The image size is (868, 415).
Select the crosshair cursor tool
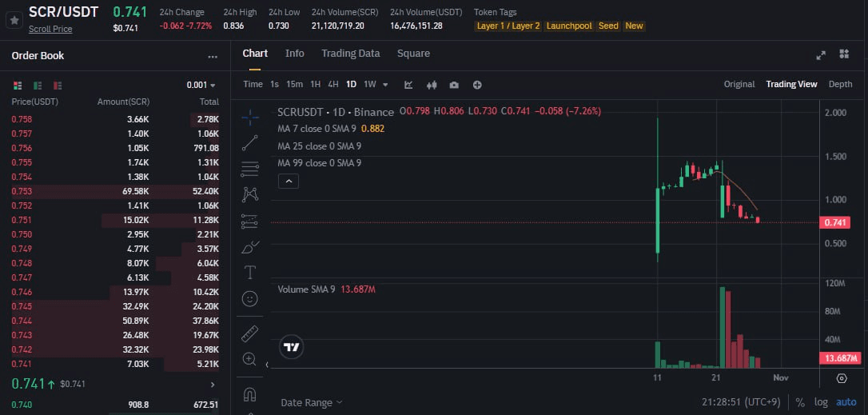[250, 118]
